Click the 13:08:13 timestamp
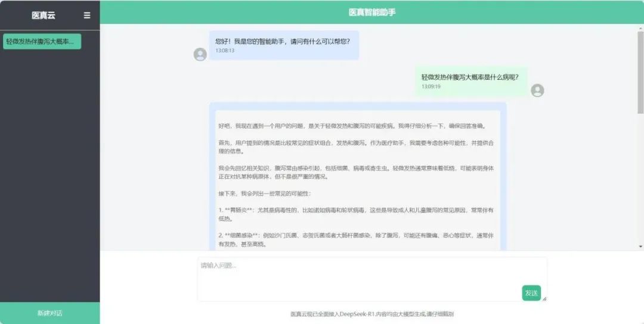The height and width of the screenshot is (324, 644). click(225, 51)
